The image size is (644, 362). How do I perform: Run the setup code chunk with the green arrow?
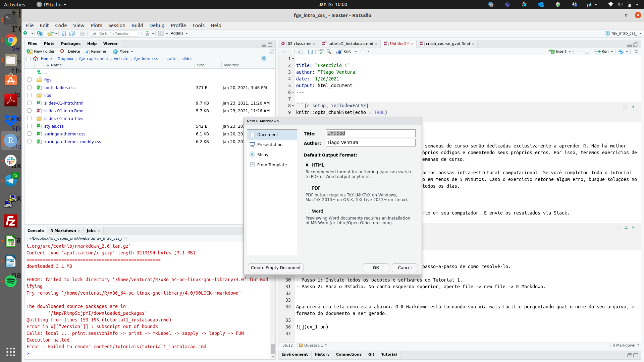click(633, 107)
